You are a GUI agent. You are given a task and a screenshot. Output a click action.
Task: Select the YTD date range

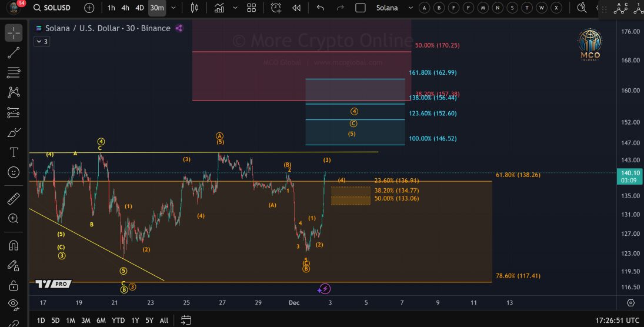118,321
